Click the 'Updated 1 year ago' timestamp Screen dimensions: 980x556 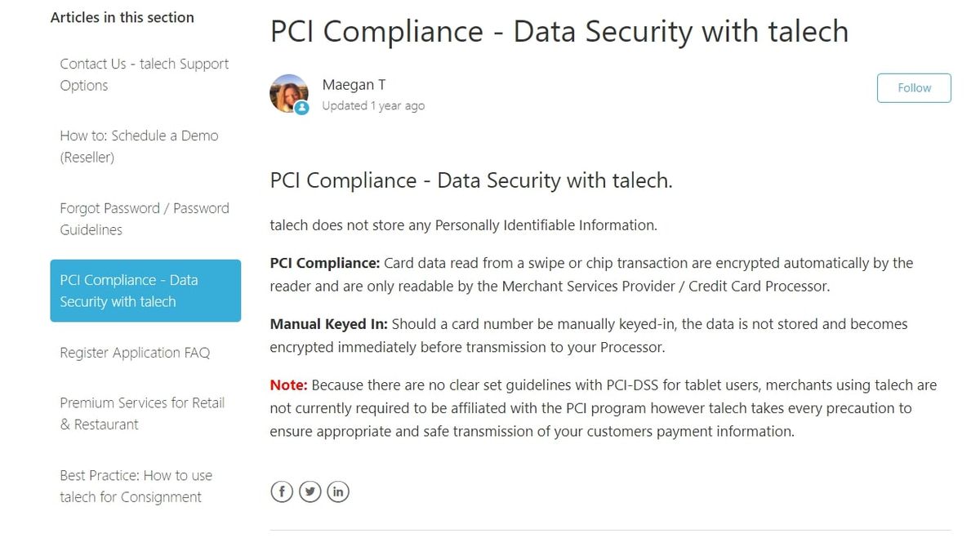click(x=373, y=106)
